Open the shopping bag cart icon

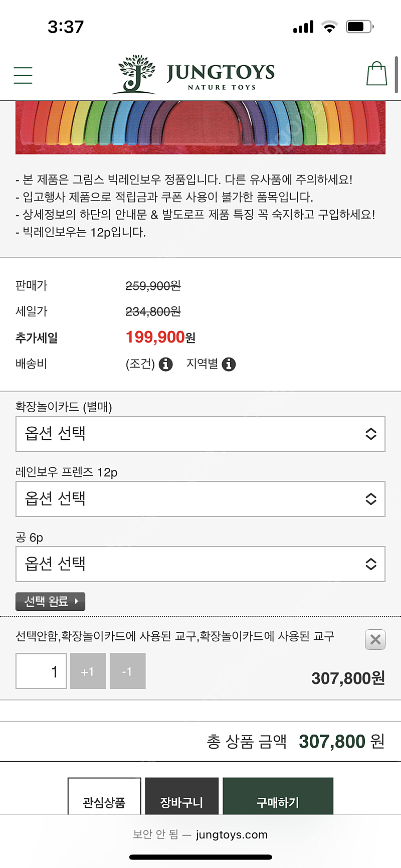pyautogui.click(x=377, y=74)
